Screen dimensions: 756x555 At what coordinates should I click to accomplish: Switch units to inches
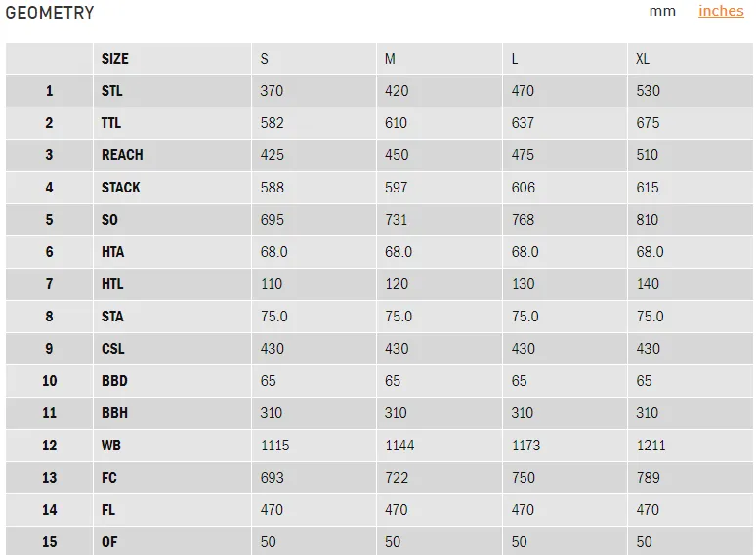tap(721, 11)
